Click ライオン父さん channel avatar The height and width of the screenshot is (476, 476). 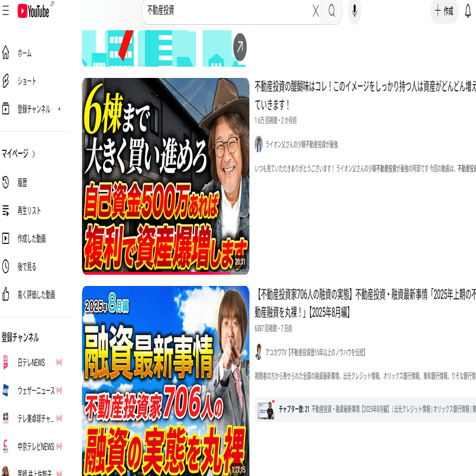[258, 144]
